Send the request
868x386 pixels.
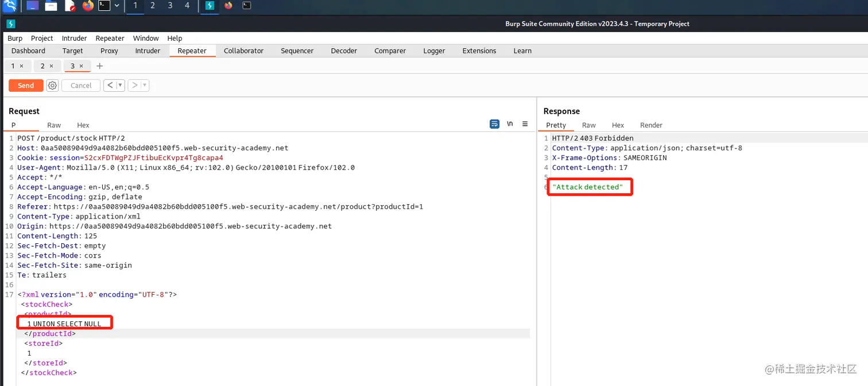point(26,85)
